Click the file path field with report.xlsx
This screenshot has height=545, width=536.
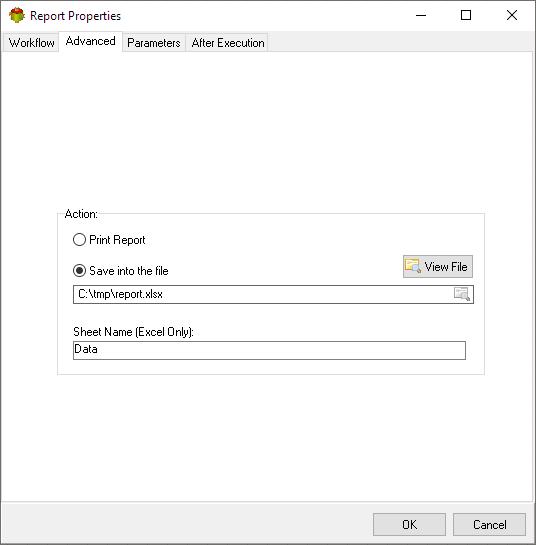point(273,294)
